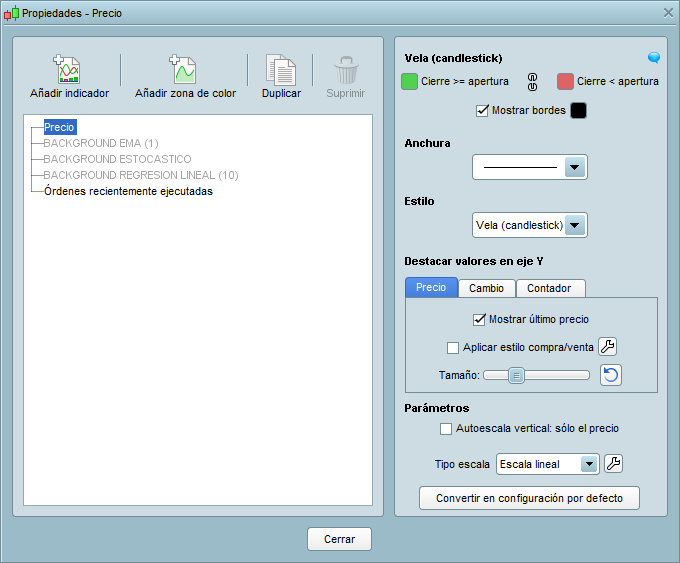Click the Duplicar icon
Image resolution: width=680 pixels, height=563 pixels.
coord(281,70)
